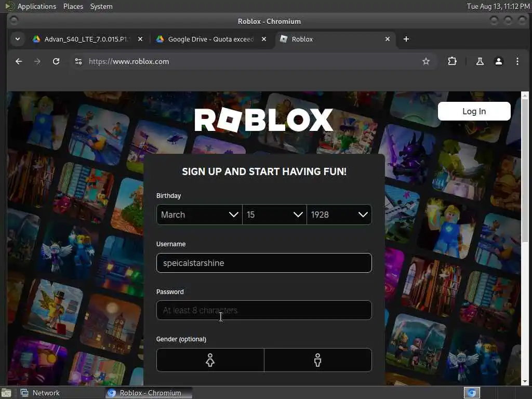This screenshot has height=399, width=532.
Task: Click the show desktop icon in taskbar
Action: pyautogui.click(x=6, y=393)
